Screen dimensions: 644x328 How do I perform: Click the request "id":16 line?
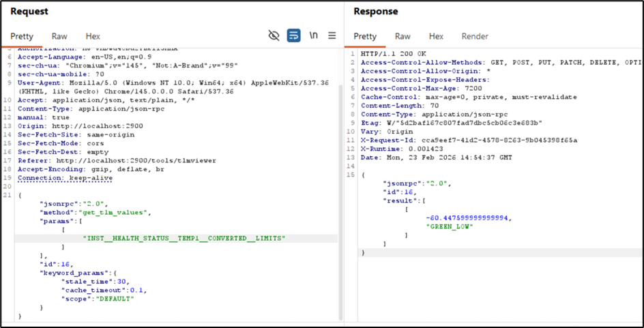click(56, 264)
